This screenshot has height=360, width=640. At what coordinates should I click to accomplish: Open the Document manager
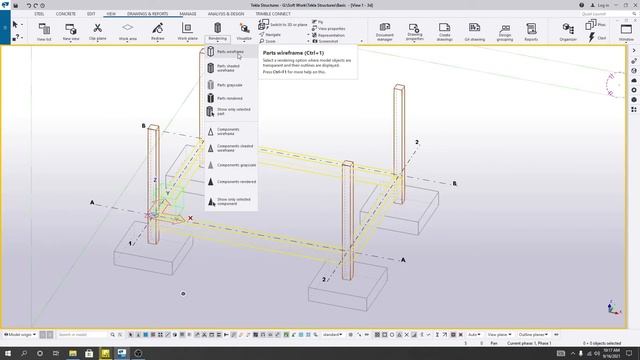click(x=384, y=32)
